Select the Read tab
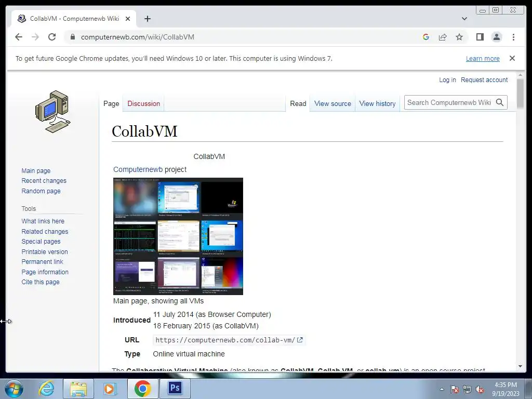 point(298,103)
